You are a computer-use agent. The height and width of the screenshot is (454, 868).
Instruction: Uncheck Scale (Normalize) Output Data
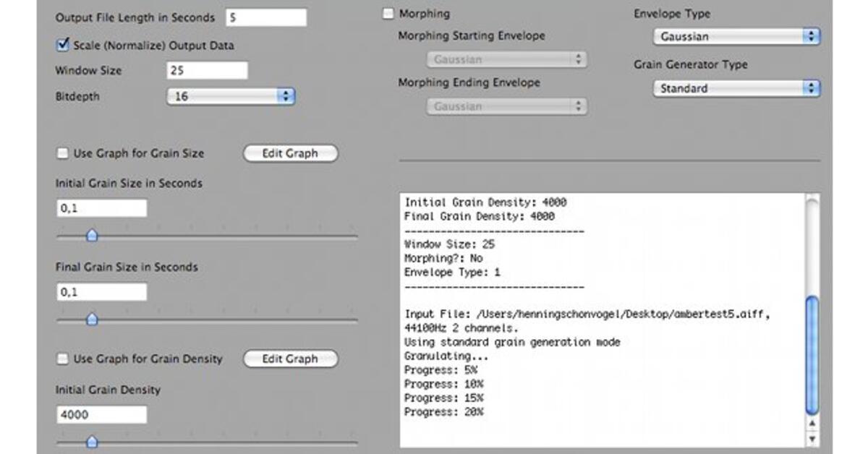click(64, 45)
